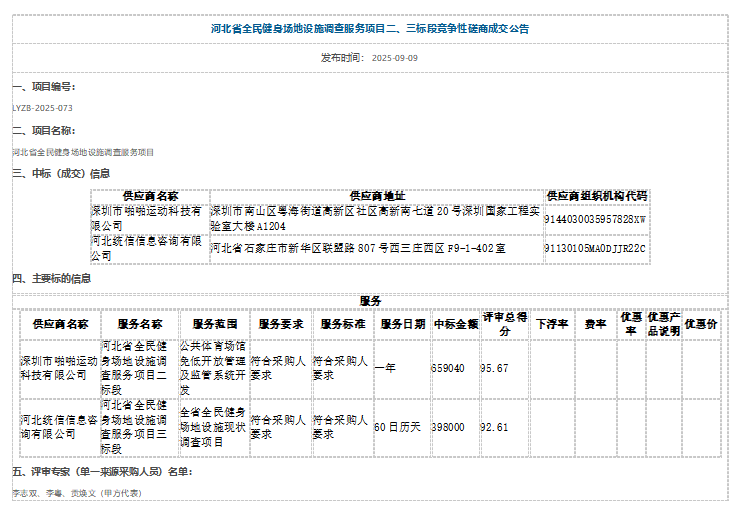This screenshot has height=517, width=745.
Task: Click the review experts name list line
Action: click(x=77, y=493)
